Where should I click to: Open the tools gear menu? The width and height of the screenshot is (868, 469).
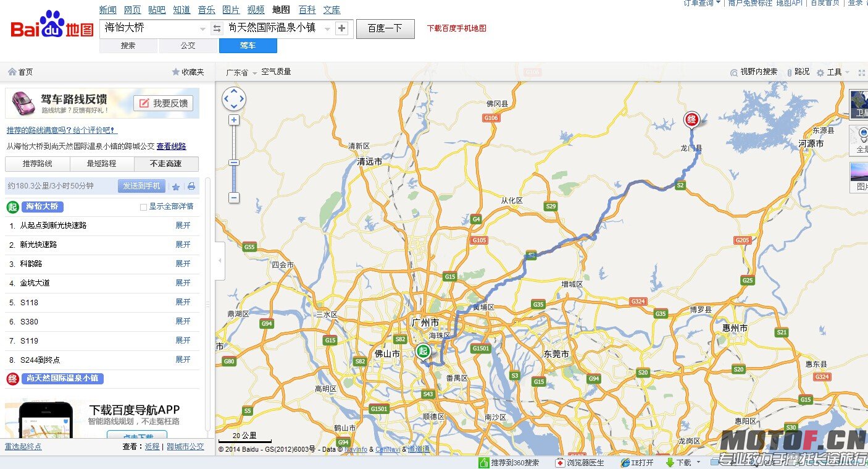click(833, 72)
